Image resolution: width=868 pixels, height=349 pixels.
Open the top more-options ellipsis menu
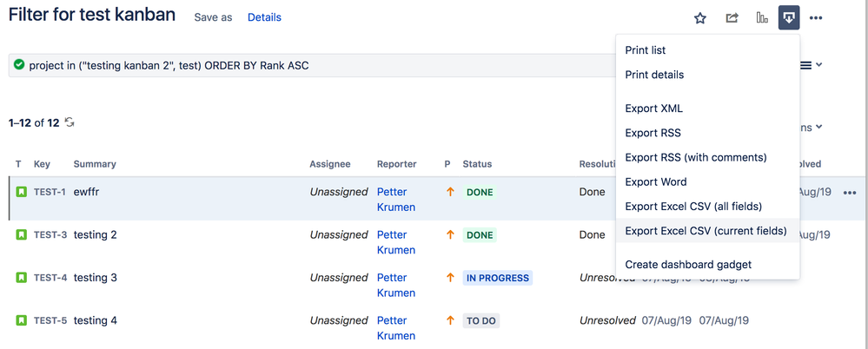pos(815,18)
